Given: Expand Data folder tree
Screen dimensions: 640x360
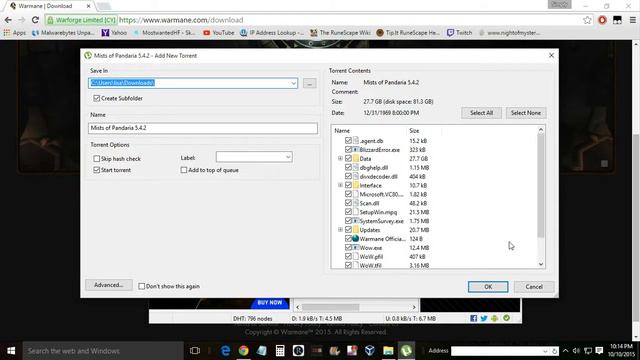Looking at the screenshot, I should (340, 158).
